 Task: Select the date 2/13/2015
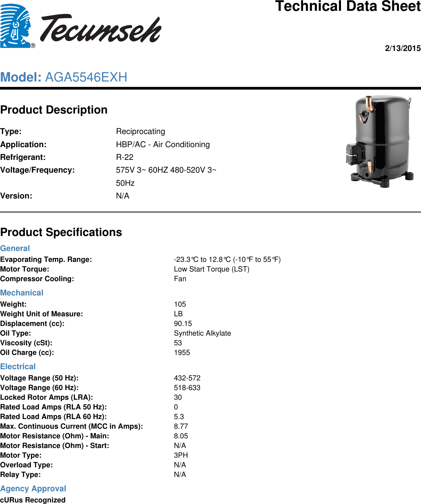pos(402,49)
